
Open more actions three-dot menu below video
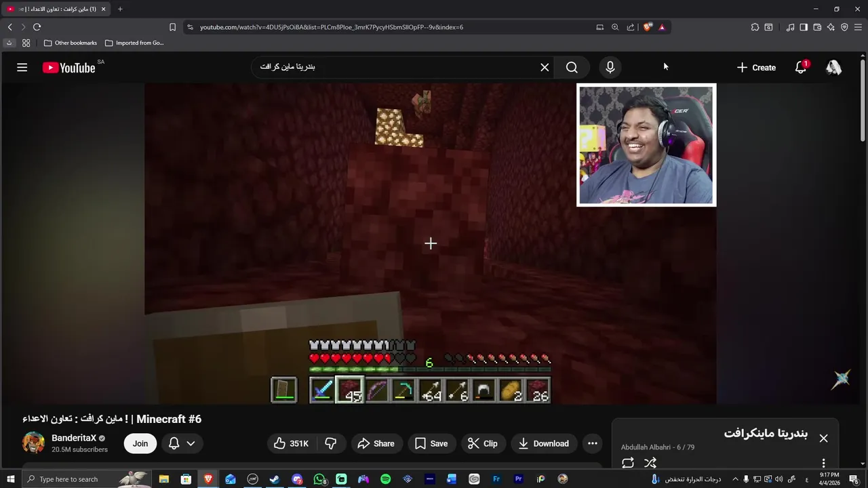coord(592,443)
